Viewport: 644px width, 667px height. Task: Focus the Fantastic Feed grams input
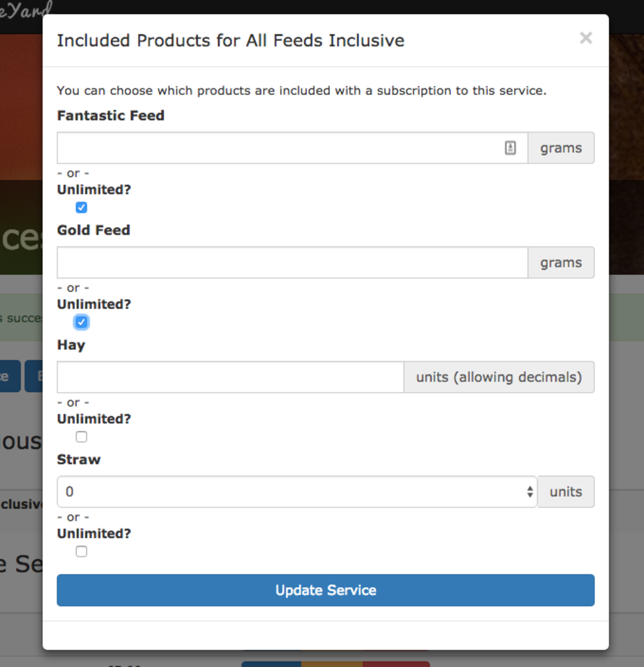pyautogui.click(x=292, y=148)
